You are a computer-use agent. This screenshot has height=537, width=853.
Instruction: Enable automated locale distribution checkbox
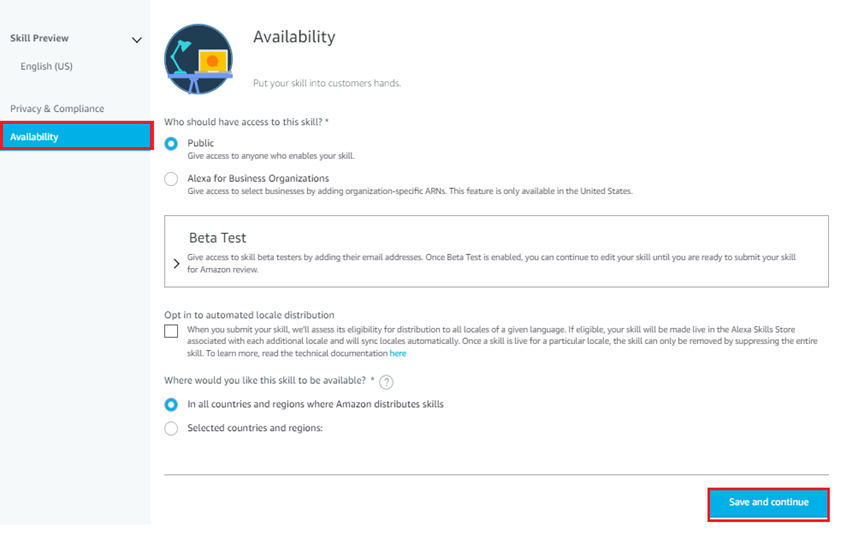[x=172, y=331]
